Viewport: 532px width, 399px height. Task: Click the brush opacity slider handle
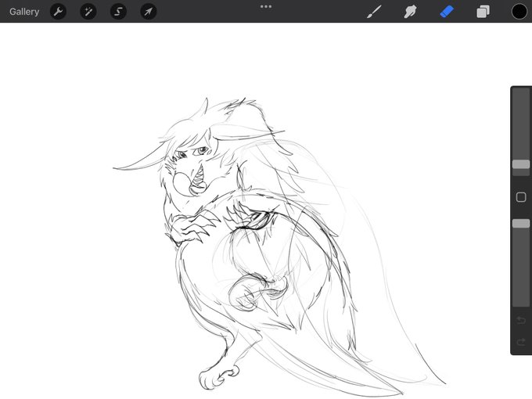tap(521, 223)
